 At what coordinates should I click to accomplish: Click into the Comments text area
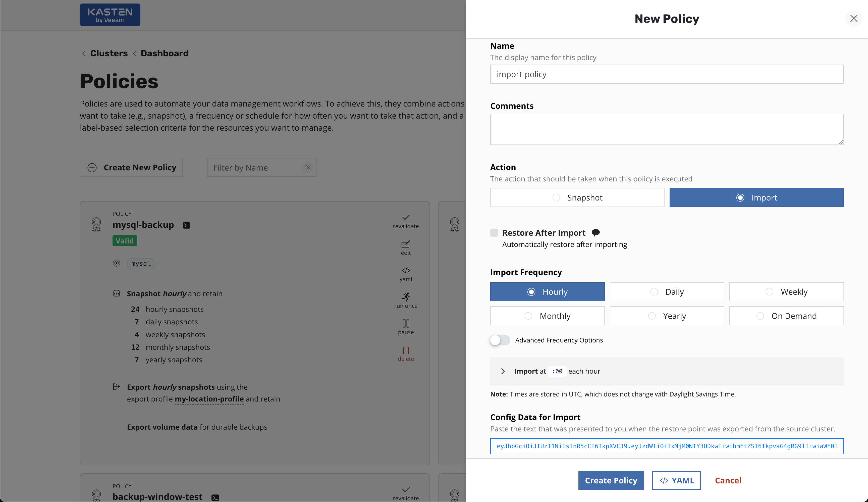[x=667, y=129]
